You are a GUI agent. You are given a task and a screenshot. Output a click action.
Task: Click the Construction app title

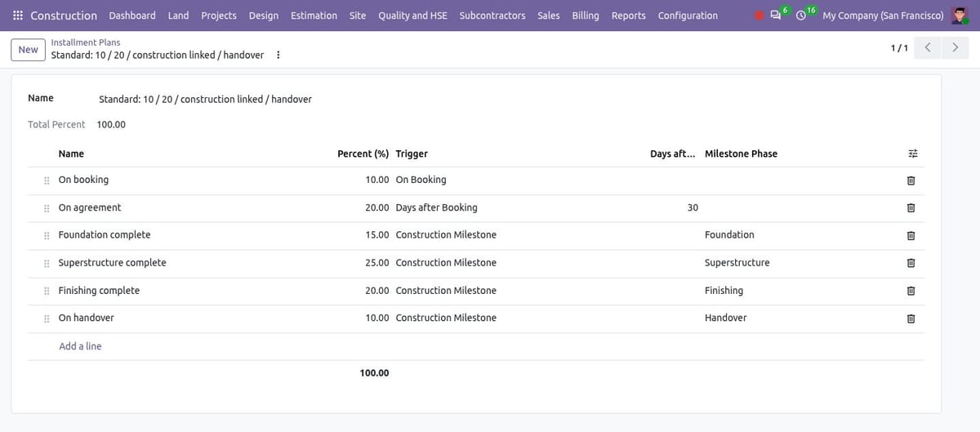[64, 16]
